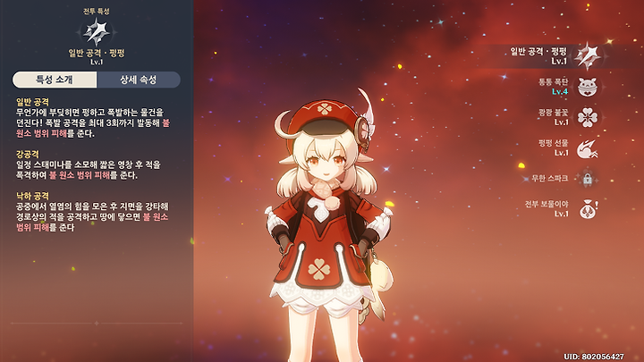
Task: Switch to the 상세 속성 tab
Action: [139, 80]
